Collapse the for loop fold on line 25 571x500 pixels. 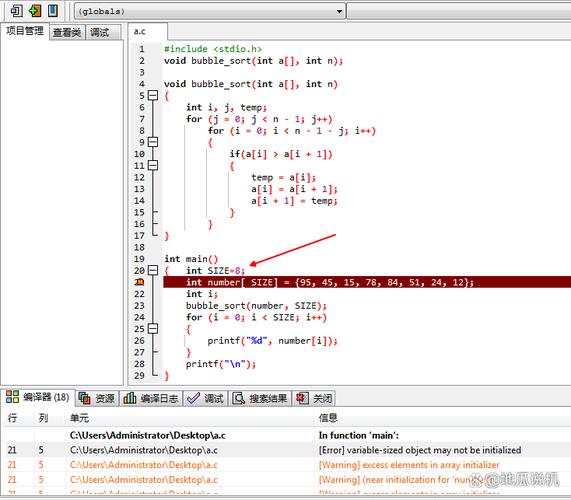[153, 328]
